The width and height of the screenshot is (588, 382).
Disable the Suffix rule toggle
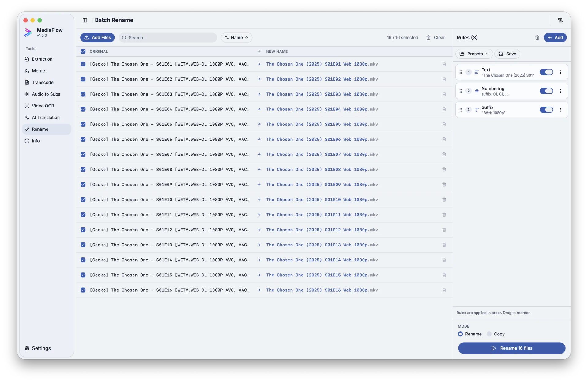tap(546, 110)
